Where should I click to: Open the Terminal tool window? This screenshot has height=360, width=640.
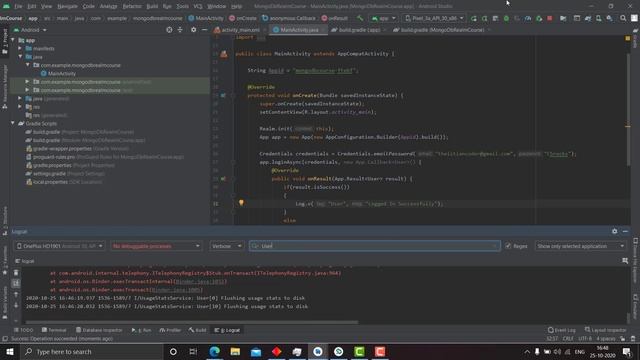pos(54,330)
